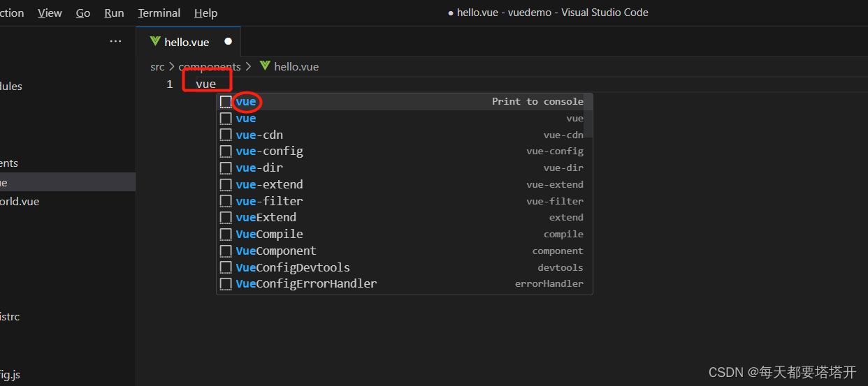Select the highlighted file row in the explorer
The image size is (868, 386).
(68, 183)
